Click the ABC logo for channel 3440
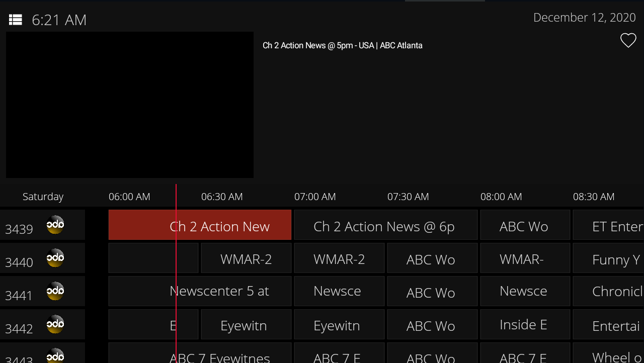This screenshot has height=363, width=644. point(55,258)
